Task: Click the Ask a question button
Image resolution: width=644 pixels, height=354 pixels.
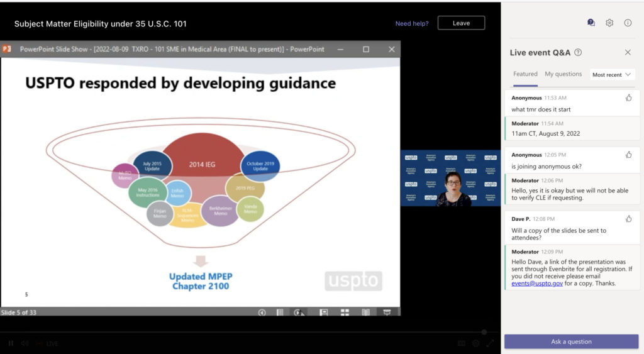Action: [571, 341]
